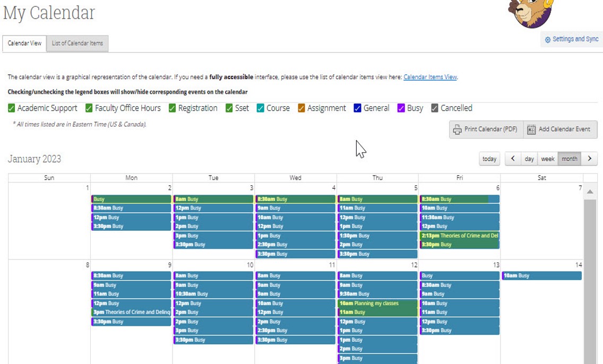This screenshot has height=364, width=603.
Task: Click the printer icon for Print Calendar
Action: coord(457,129)
